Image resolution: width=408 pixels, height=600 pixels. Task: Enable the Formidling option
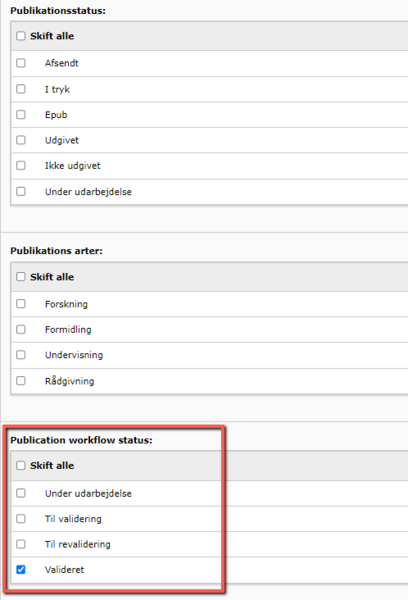coord(21,329)
